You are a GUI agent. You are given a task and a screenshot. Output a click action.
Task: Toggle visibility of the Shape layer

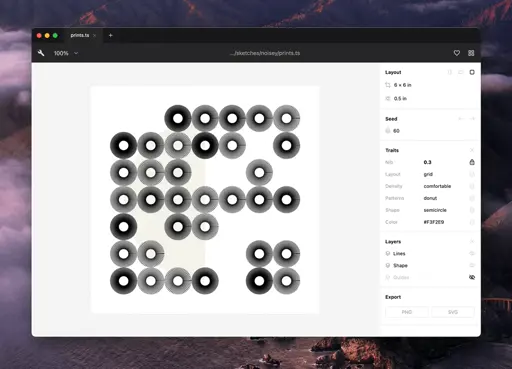tap(472, 265)
